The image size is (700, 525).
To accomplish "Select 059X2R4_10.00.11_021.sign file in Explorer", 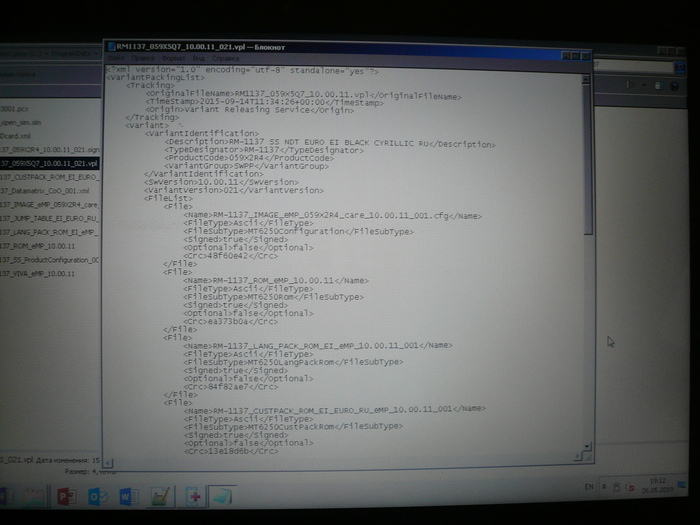I will pos(50,150).
